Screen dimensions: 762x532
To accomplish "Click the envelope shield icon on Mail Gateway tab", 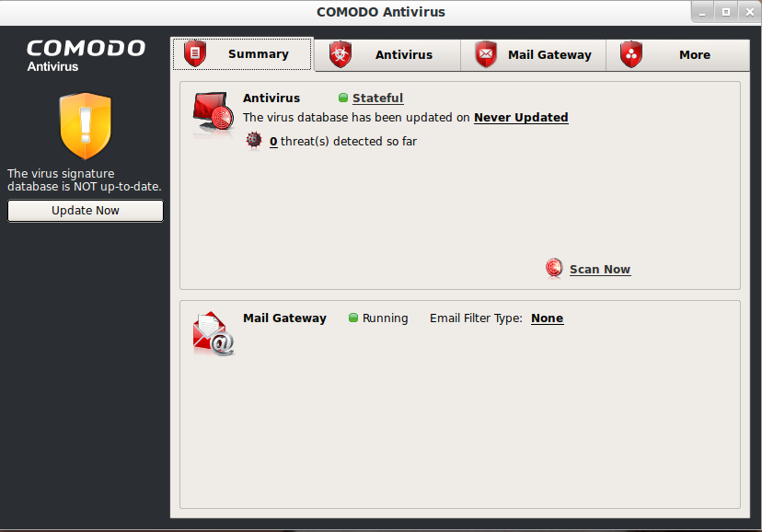I will coord(486,54).
